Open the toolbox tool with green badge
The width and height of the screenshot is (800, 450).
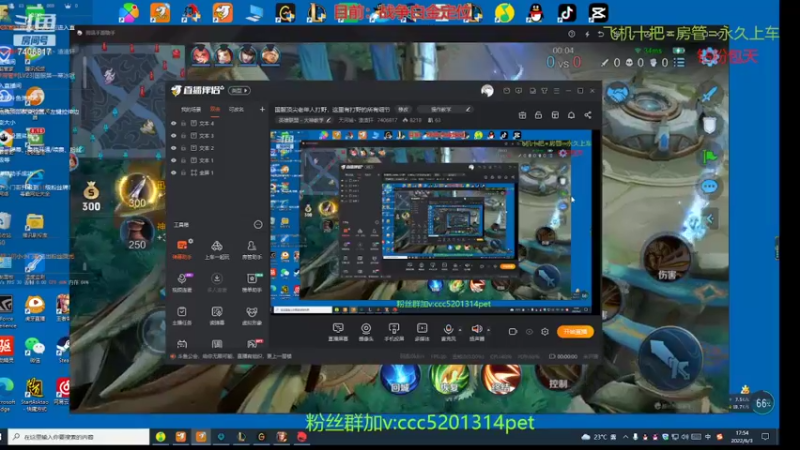[x=252, y=282]
